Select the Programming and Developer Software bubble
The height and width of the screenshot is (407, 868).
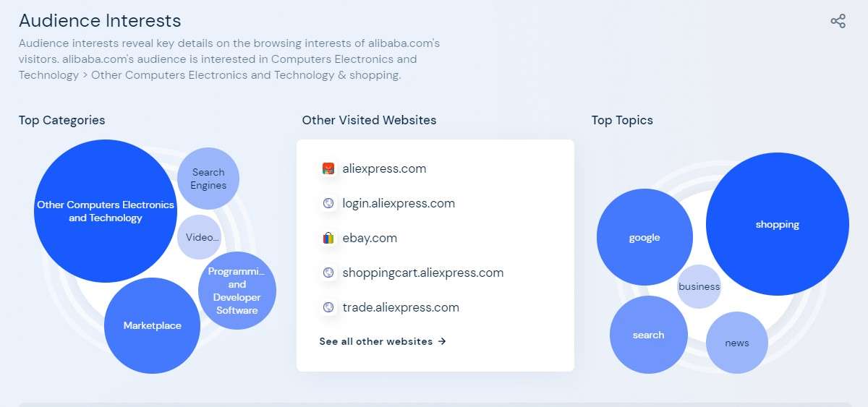click(x=237, y=291)
